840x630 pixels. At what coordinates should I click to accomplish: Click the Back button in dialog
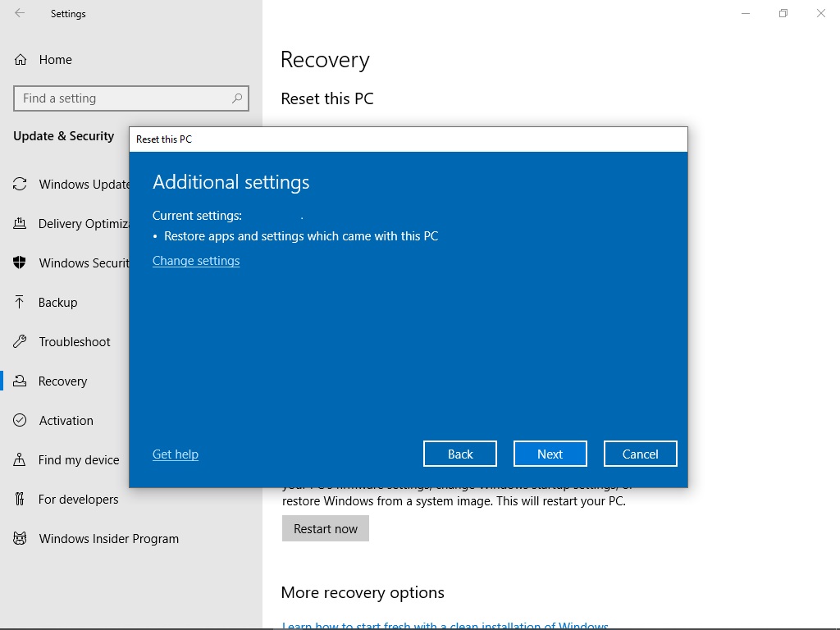(460, 454)
